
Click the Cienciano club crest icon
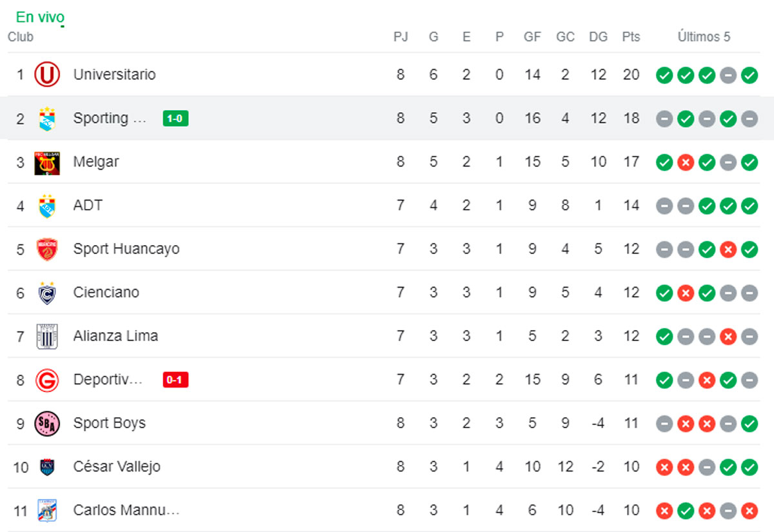pyautogui.click(x=47, y=293)
